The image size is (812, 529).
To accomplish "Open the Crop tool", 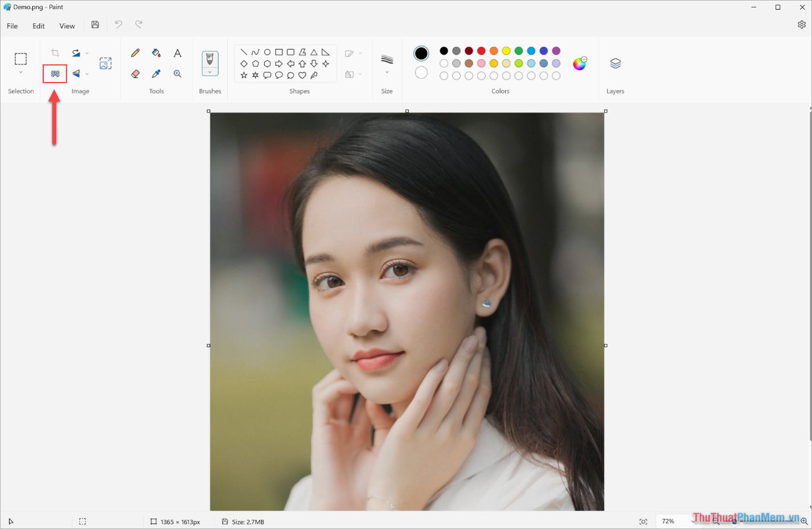I will coord(55,52).
